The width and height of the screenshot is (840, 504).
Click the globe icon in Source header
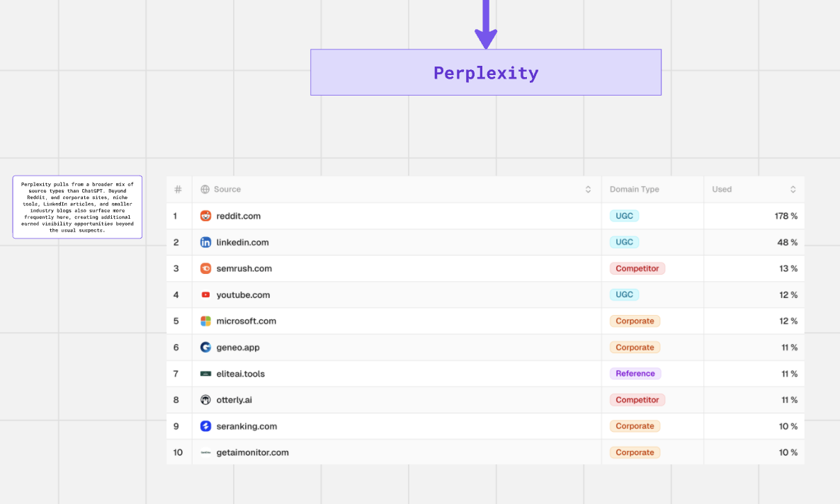205,190
